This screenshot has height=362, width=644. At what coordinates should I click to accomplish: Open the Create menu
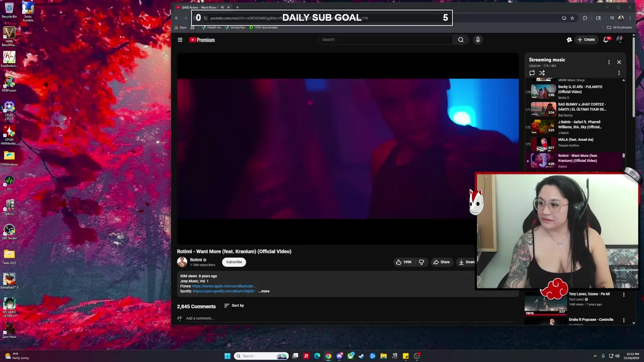click(586, 40)
